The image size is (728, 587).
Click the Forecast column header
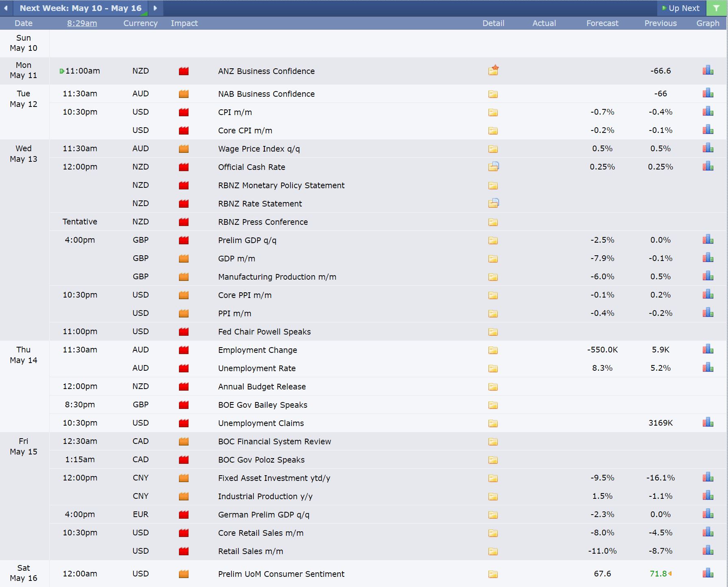pyautogui.click(x=602, y=23)
